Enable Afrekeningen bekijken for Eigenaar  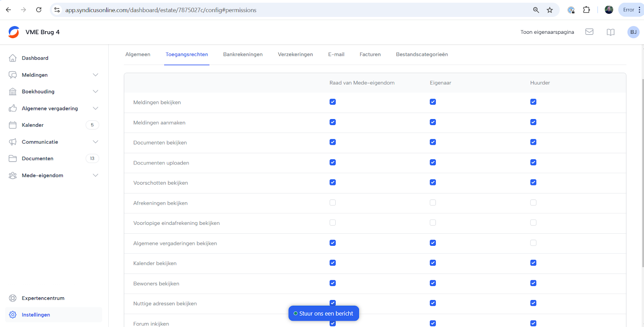[x=433, y=203]
